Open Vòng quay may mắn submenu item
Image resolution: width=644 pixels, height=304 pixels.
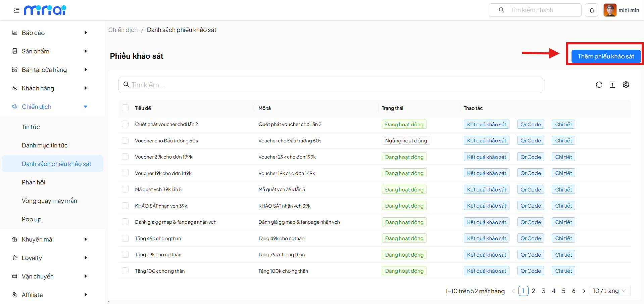[49, 201]
